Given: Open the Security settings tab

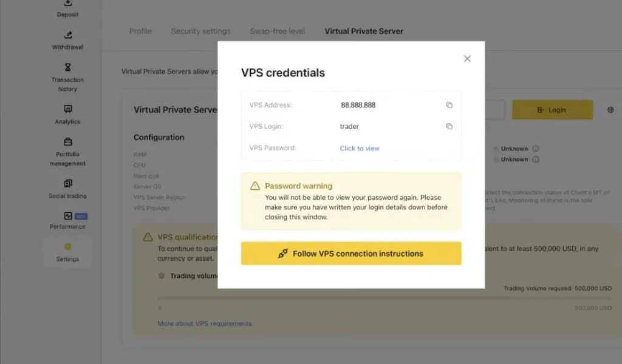Looking at the screenshot, I should coord(200,31).
